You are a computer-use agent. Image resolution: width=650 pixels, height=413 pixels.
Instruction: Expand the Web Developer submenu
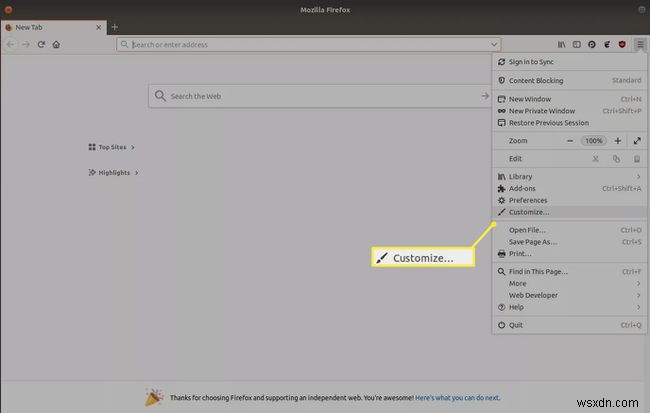569,295
